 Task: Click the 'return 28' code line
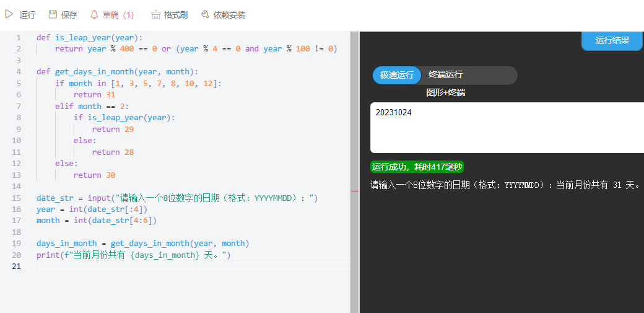click(113, 152)
